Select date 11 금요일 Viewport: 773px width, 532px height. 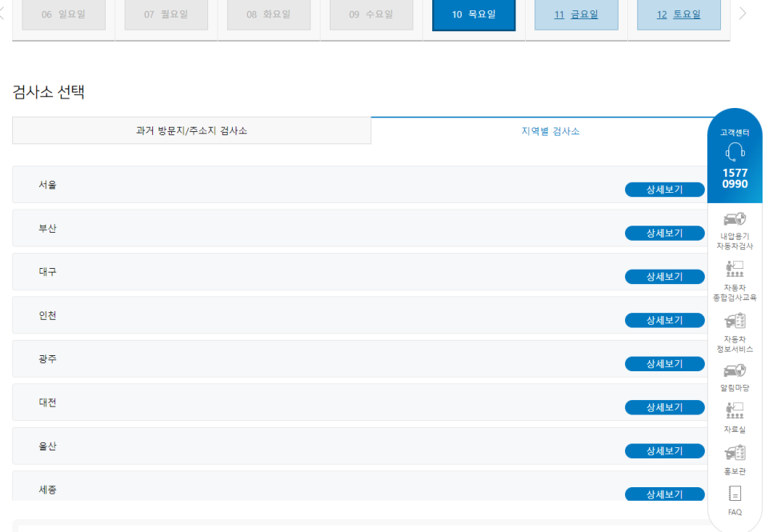576,14
